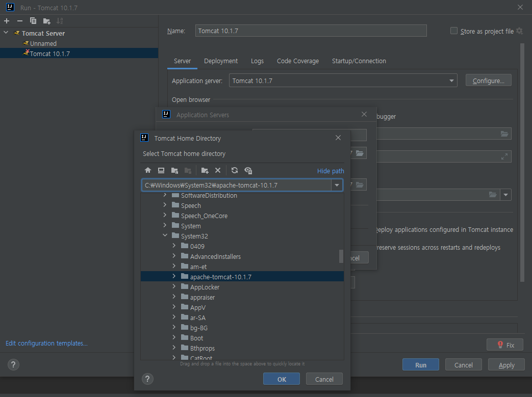This screenshot has height=397, width=532.
Task: Go to Home directory in file chooser
Action: tap(148, 170)
